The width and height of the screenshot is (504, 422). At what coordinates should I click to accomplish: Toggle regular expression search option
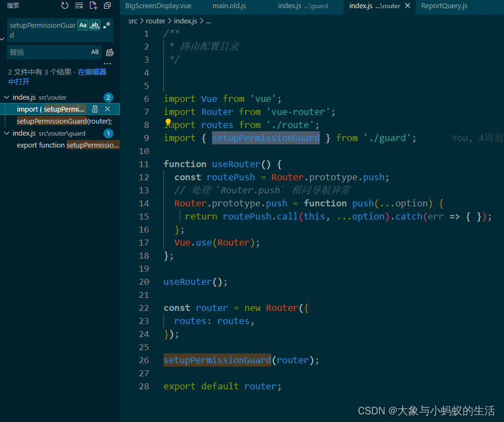[x=107, y=25]
